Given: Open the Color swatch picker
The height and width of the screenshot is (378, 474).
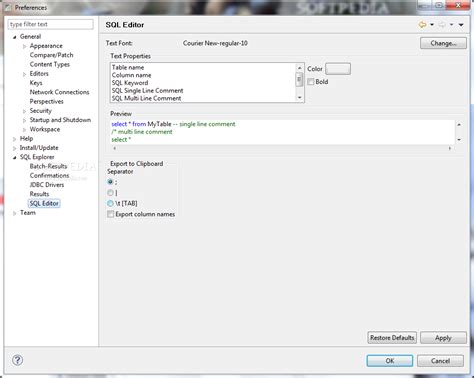Looking at the screenshot, I should (x=338, y=69).
